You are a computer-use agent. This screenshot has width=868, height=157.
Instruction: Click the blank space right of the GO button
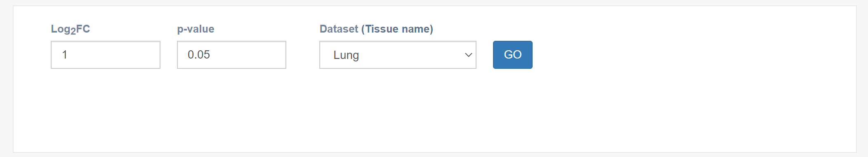tap(693, 55)
